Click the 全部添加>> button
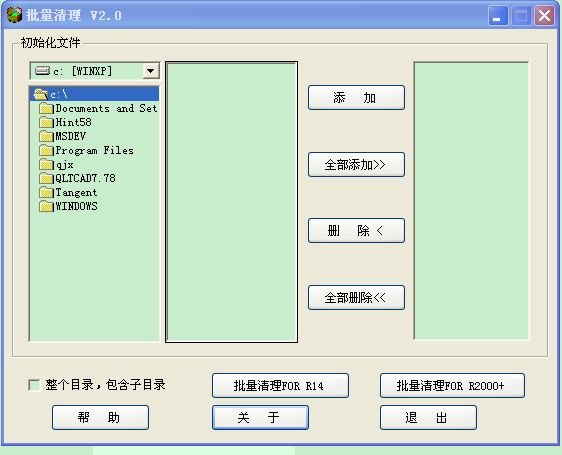The image size is (562, 455). point(356,165)
